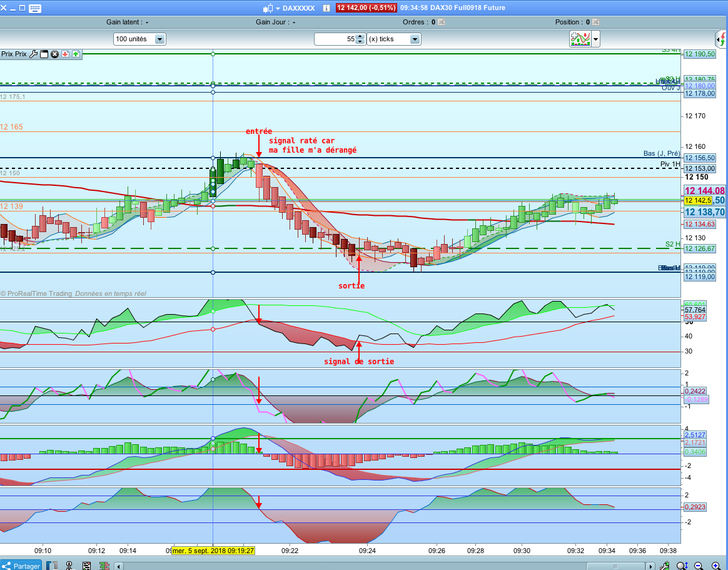Click the 0,2923 bottom indicator value
Viewport: 728px width, 570px height.
pyautogui.click(x=695, y=507)
